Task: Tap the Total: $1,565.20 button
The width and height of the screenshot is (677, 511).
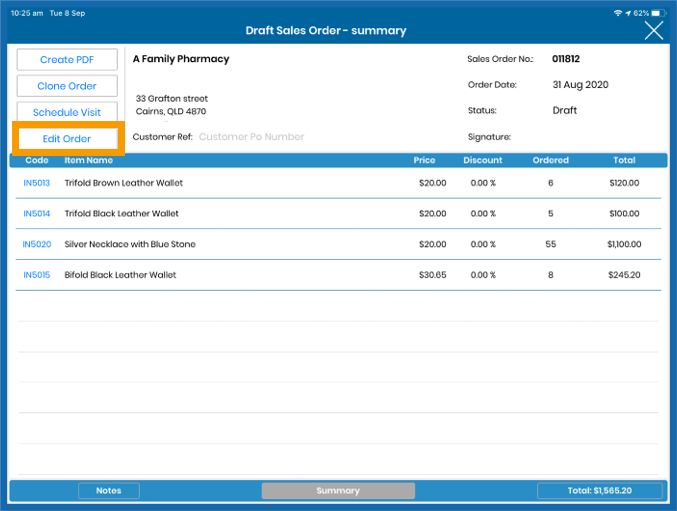Action: [599, 491]
